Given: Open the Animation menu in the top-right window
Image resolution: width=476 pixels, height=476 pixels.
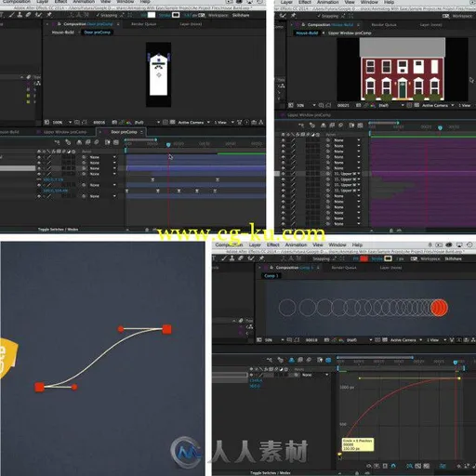Looking at the screenshot, I should [327, 2].
